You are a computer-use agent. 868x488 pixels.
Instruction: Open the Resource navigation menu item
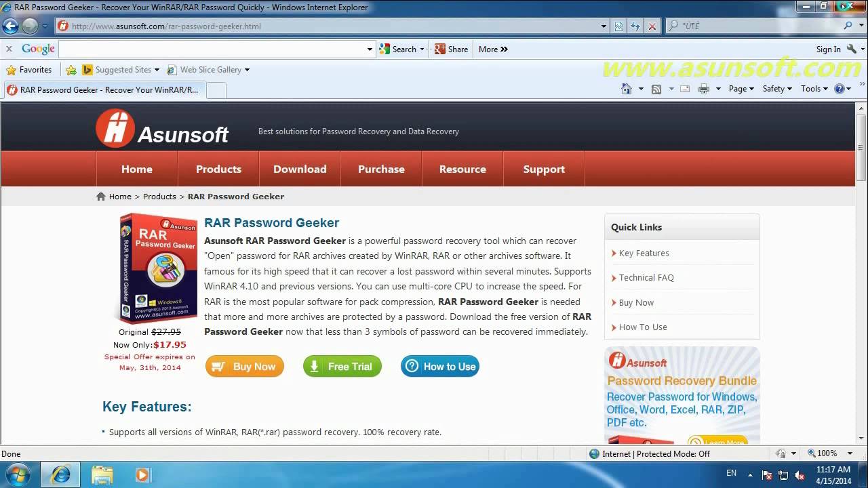[462, 169]
